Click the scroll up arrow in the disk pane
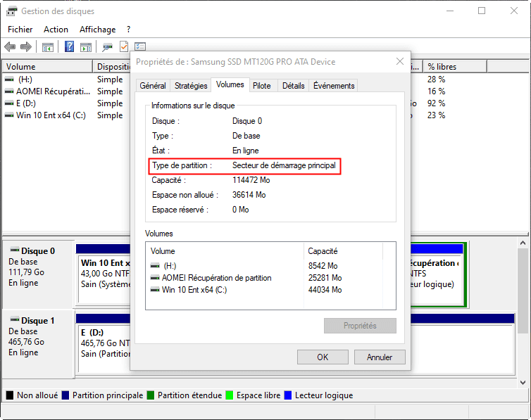This screenshot has width=531, height=420. click(523, 243)
